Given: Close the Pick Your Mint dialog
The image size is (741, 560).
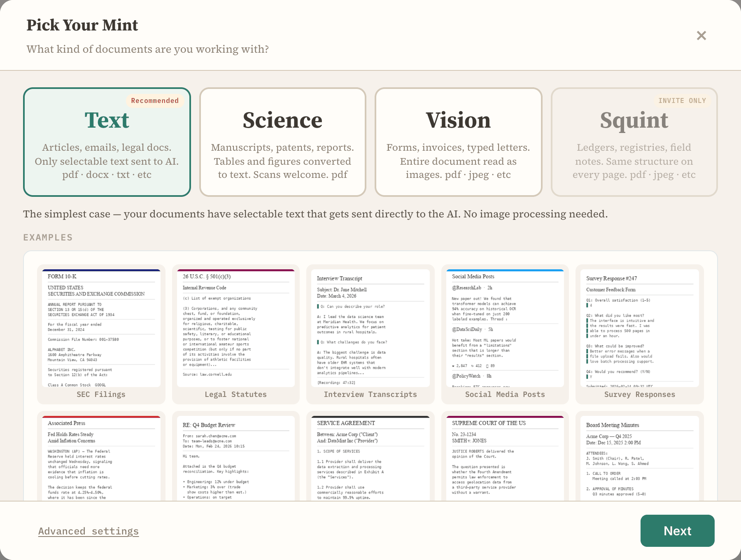Looking at the screenshot, I should (701, 35).
